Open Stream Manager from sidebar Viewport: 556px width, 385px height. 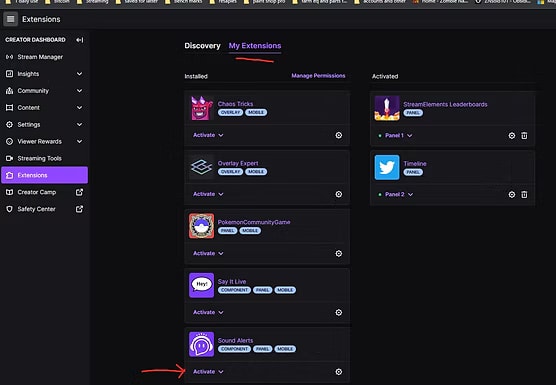pyautogui.click(x=44, y=57)
